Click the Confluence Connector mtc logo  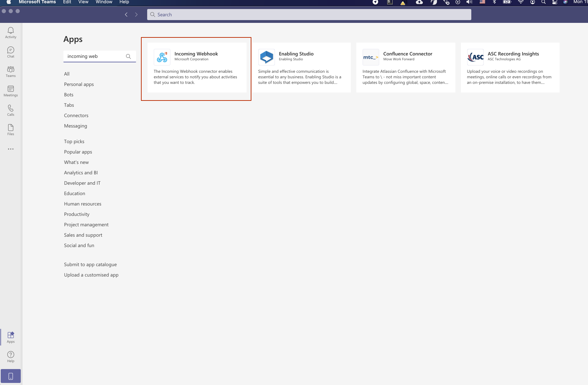371,57
